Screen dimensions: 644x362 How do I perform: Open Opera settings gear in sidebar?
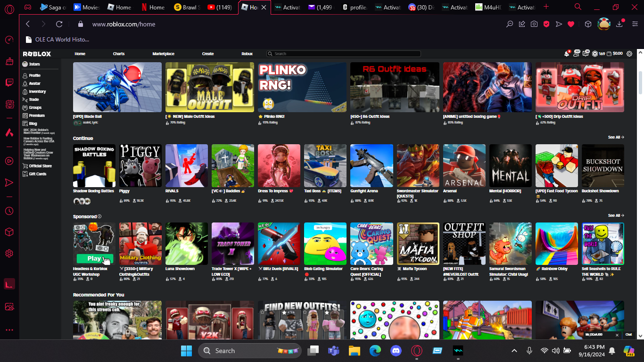click(9, 254)
